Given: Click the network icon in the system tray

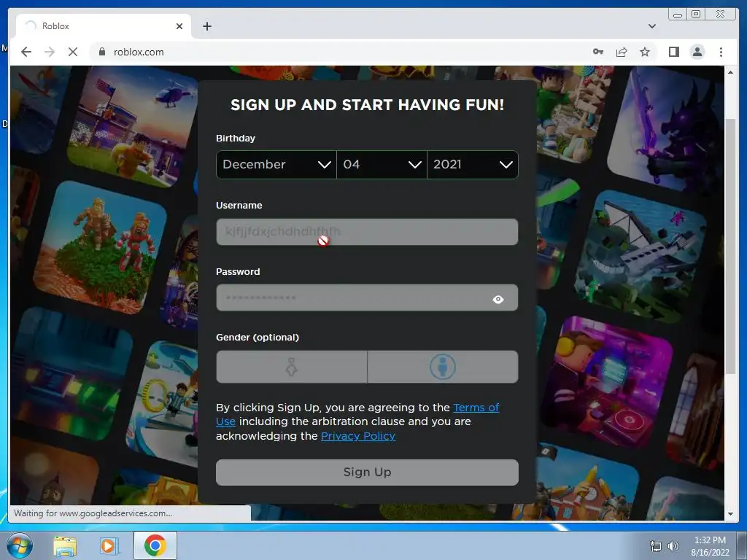Looking at the screenshot, I should (656, 546).
